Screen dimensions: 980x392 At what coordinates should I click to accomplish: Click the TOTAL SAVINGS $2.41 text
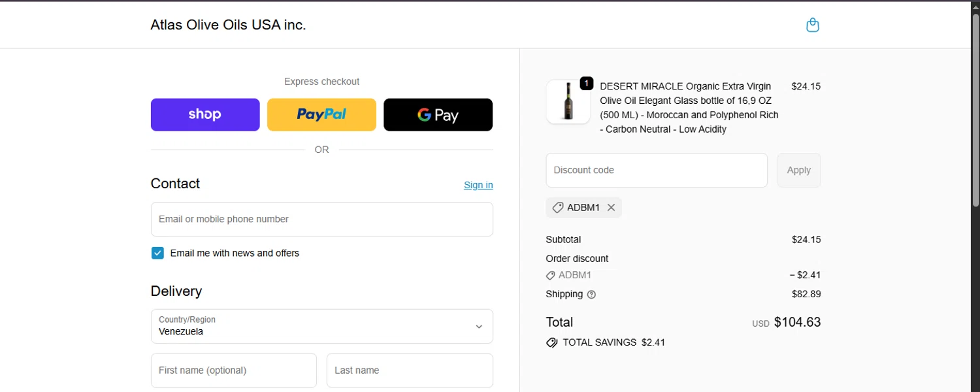(x=613, y=342)
